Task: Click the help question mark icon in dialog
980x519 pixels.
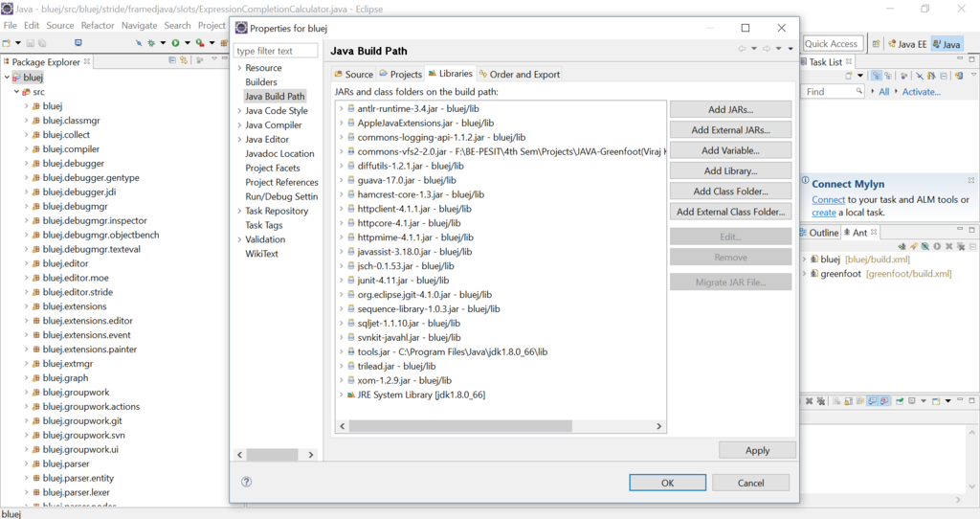Action: [246, 482]
